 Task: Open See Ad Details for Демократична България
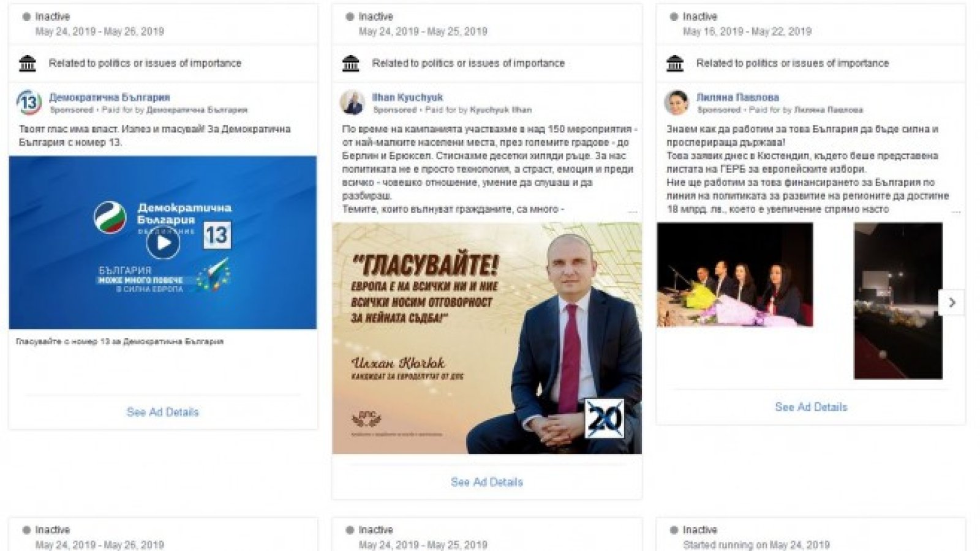tap(163, 412)
